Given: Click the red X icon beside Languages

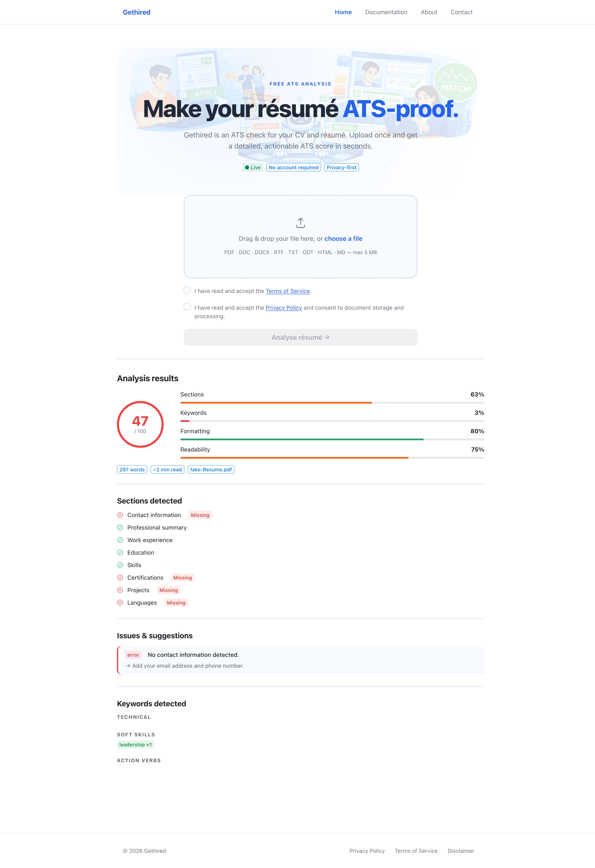Looking at the screenshot, I should 120,603.
